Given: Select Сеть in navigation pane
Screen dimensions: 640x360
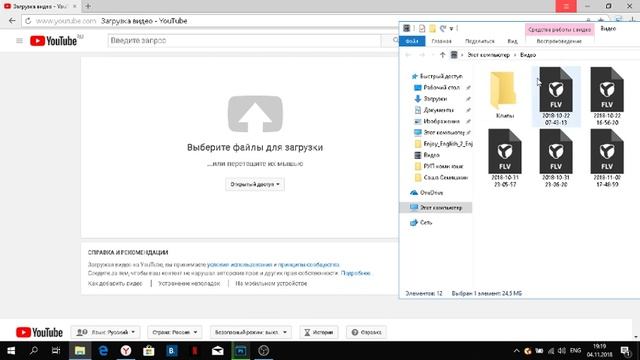Looking at the screenshot, I should tap(421, 222).
